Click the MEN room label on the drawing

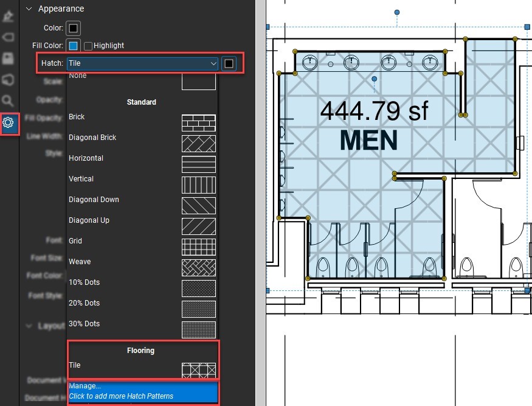click(369, 141)
